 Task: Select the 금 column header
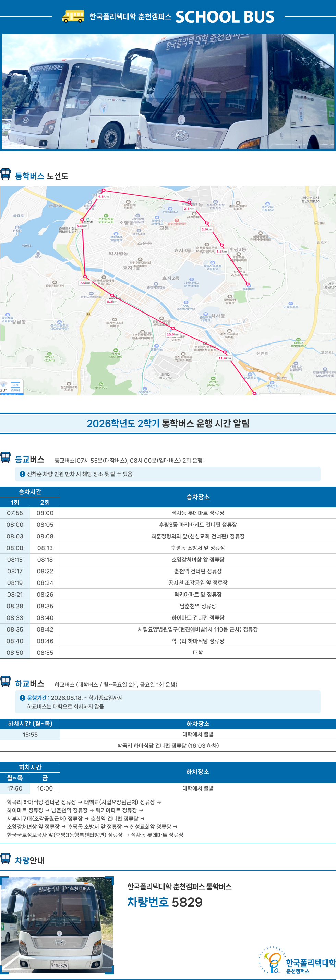(45, 778)
